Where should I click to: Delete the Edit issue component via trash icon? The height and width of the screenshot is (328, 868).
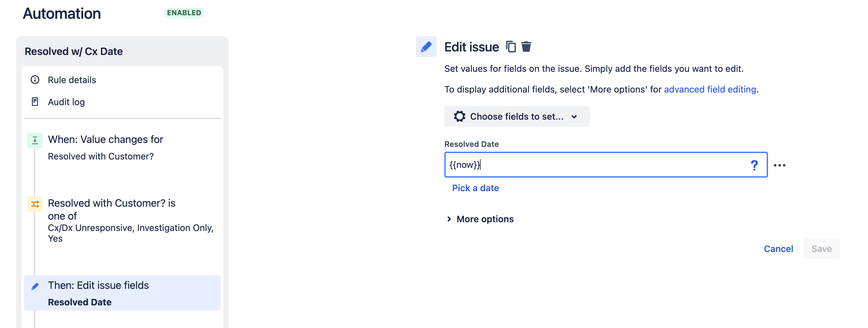pos(526,47)
